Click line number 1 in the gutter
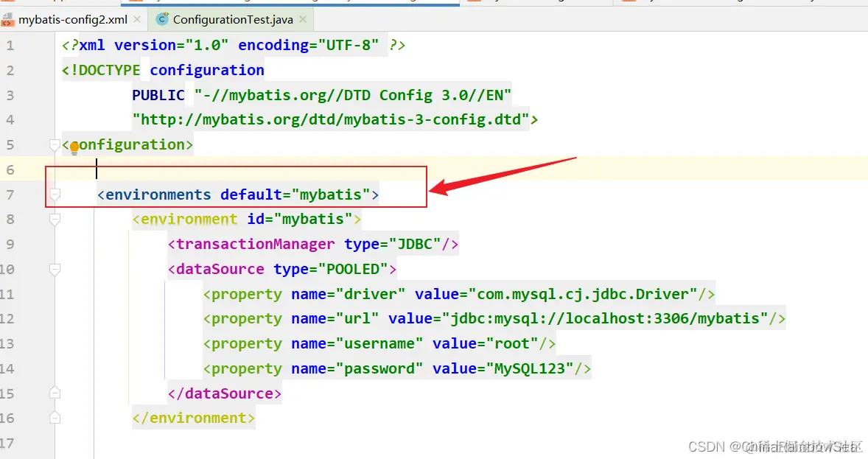Image resolution: width=868 pixels, height=459 pixels. coord(10,46)
